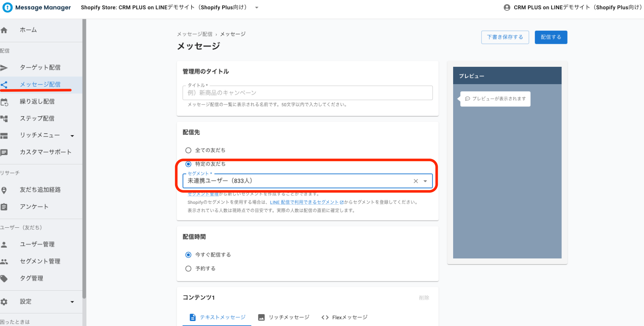Click the tag icon for タグ管理
The width and height of the screenshot is (644, 326).
click(x=4, y=278)
